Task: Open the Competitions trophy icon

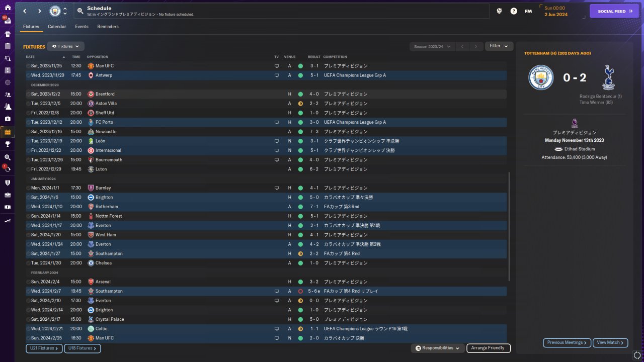Action: tap(8, 144)
